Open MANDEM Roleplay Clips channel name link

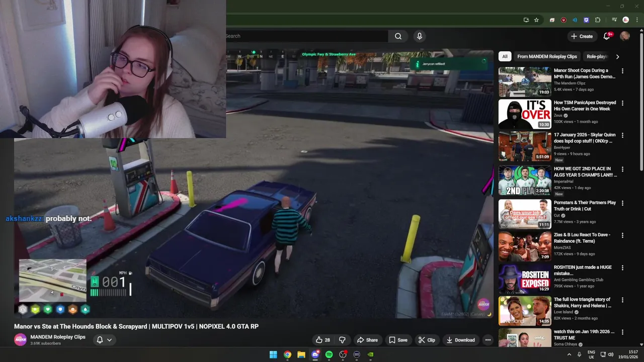coord(58,337)
